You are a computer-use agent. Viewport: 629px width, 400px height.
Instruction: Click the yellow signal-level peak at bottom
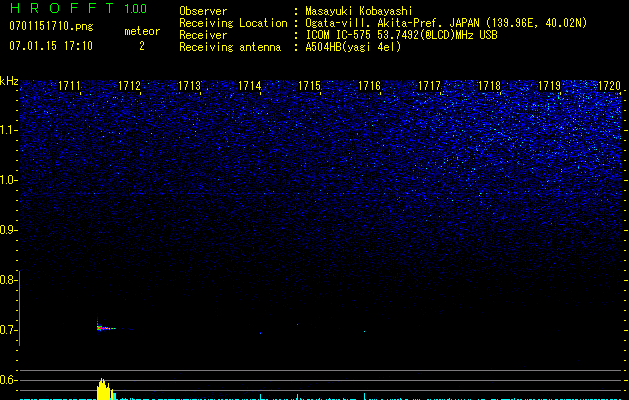(x=105, y=389)
